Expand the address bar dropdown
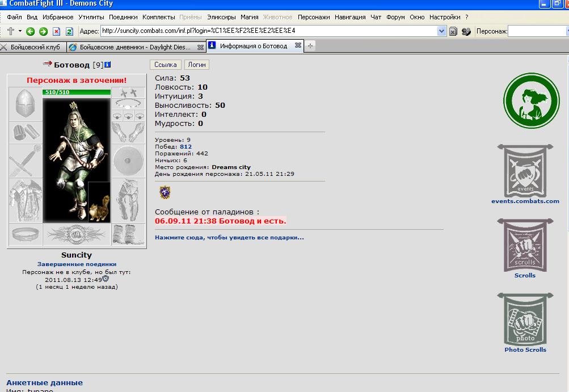 441,31
